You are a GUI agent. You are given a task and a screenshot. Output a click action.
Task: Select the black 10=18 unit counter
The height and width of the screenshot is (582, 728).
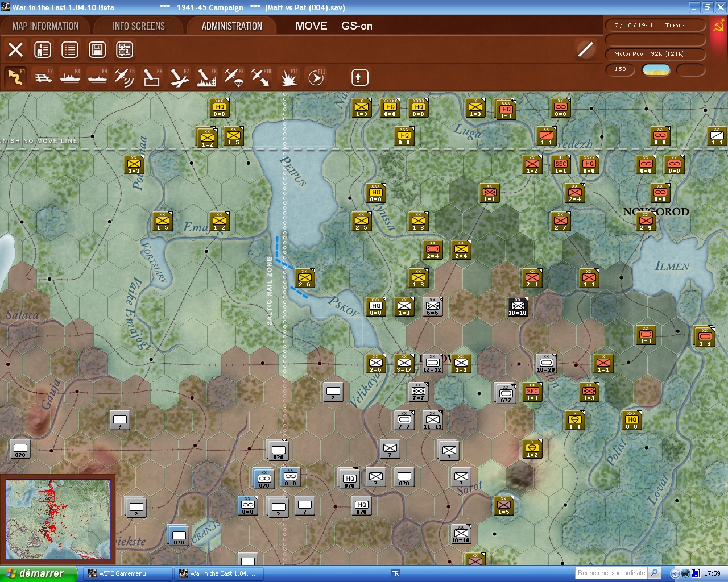(518, 306)
